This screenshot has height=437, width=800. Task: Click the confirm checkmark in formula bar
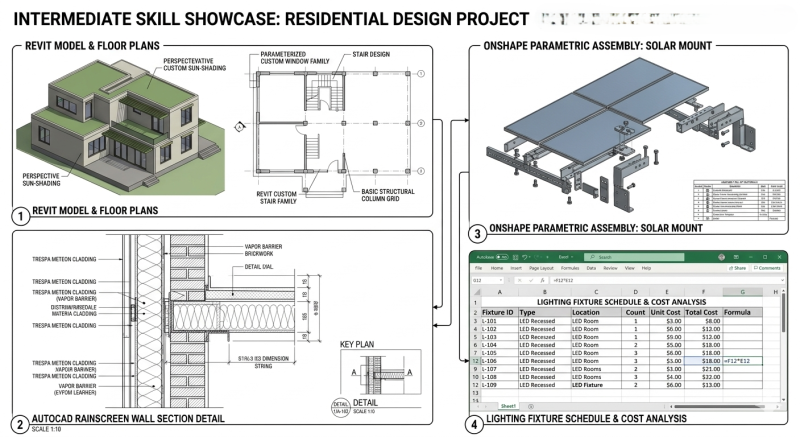pos(530,281)
